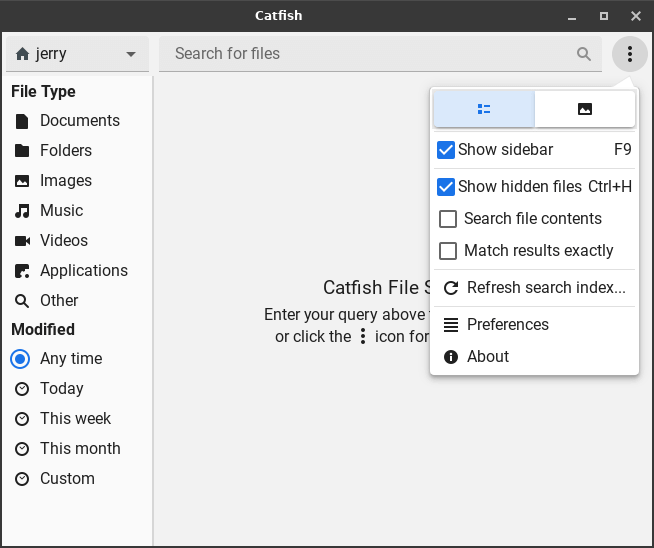Enable Match results exactly checkbox
This screenshot has width=654, height=548.
448,251
